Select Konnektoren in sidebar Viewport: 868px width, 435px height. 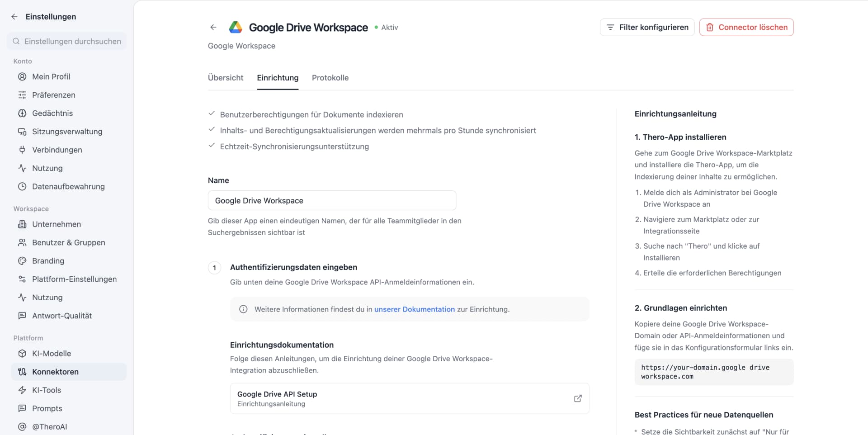point(69,372)
